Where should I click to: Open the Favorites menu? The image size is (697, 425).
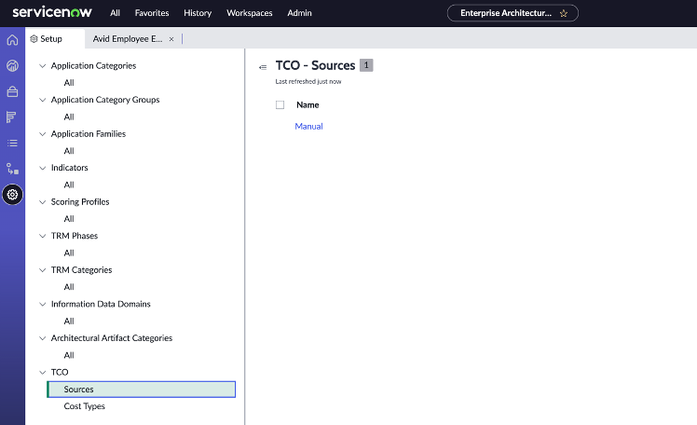coord(152,13)
